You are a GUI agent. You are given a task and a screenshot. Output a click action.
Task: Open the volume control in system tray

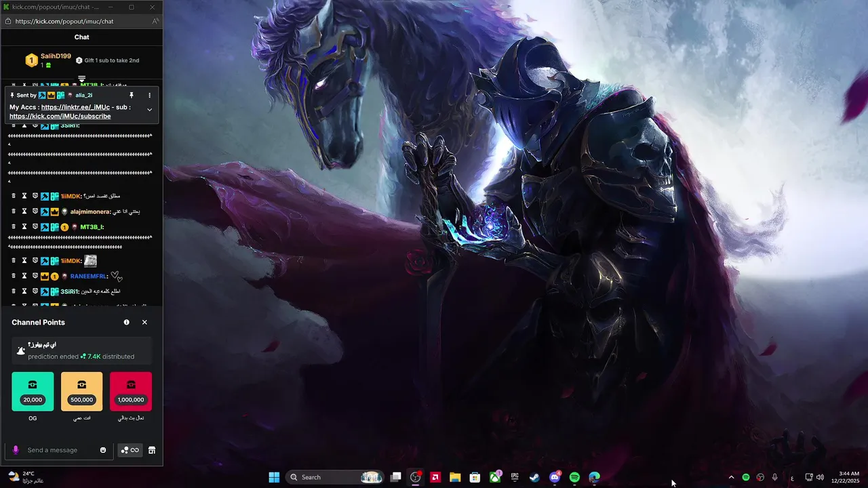click(820, 477)
